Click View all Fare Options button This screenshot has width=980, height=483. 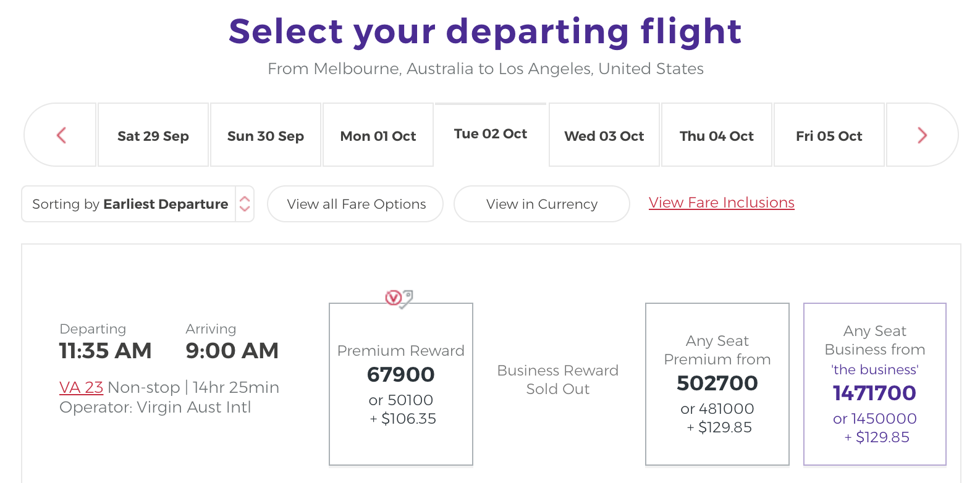point(355,204)
